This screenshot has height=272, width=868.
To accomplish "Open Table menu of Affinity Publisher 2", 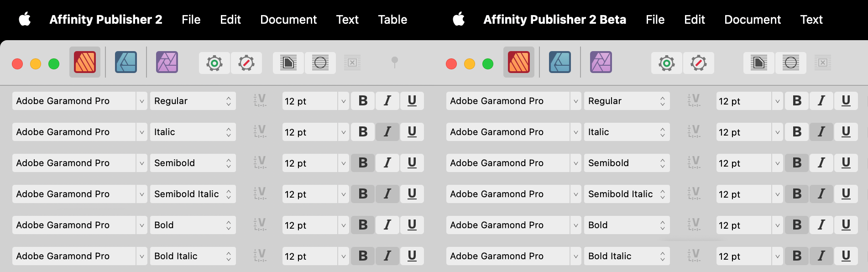I will click(x=392, y=20).
